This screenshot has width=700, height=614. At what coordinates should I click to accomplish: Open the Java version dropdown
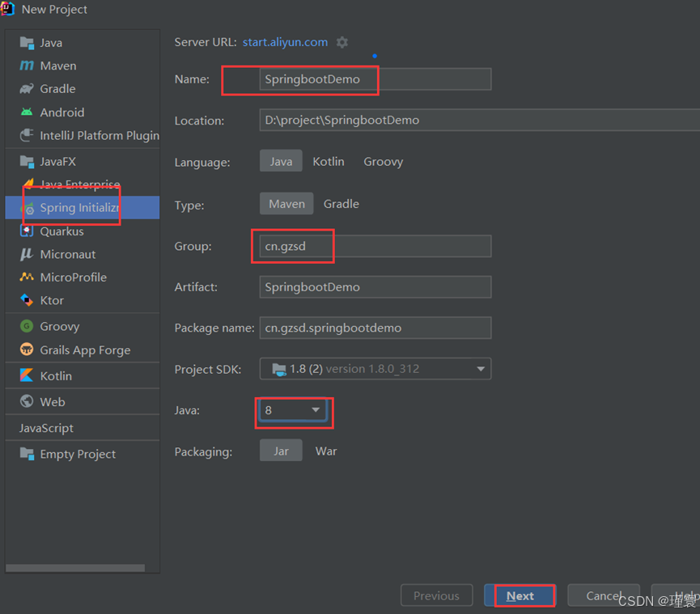click(292, 410)
